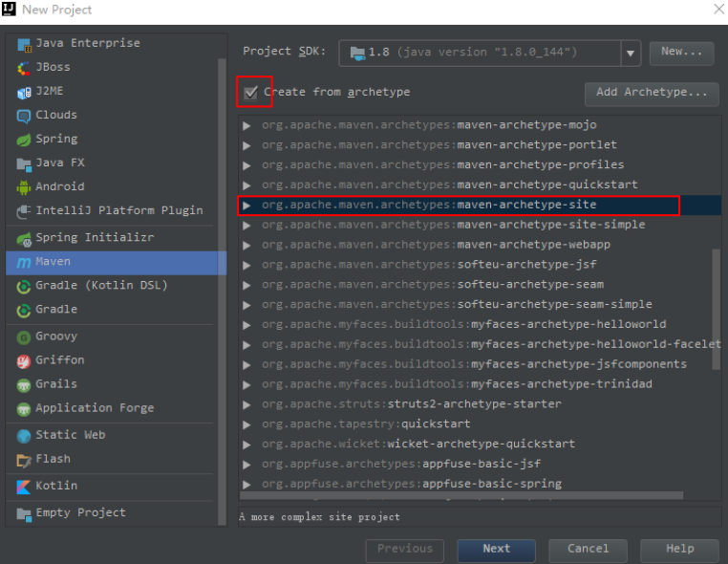The height and width of the screenshot is (564, 728).
Task: Expand the maven-archetype-profiles node
Action: click(x=246, y=165)
